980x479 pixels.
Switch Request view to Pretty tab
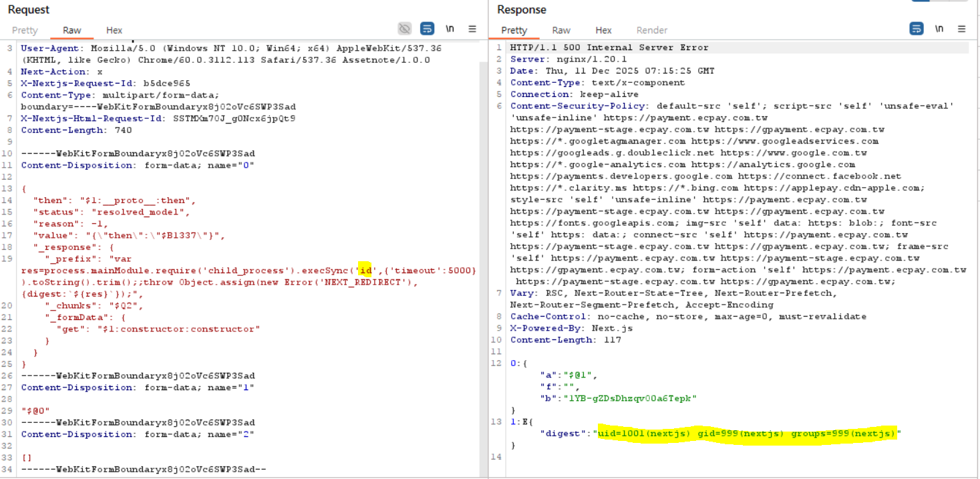[x=25, y=30]
